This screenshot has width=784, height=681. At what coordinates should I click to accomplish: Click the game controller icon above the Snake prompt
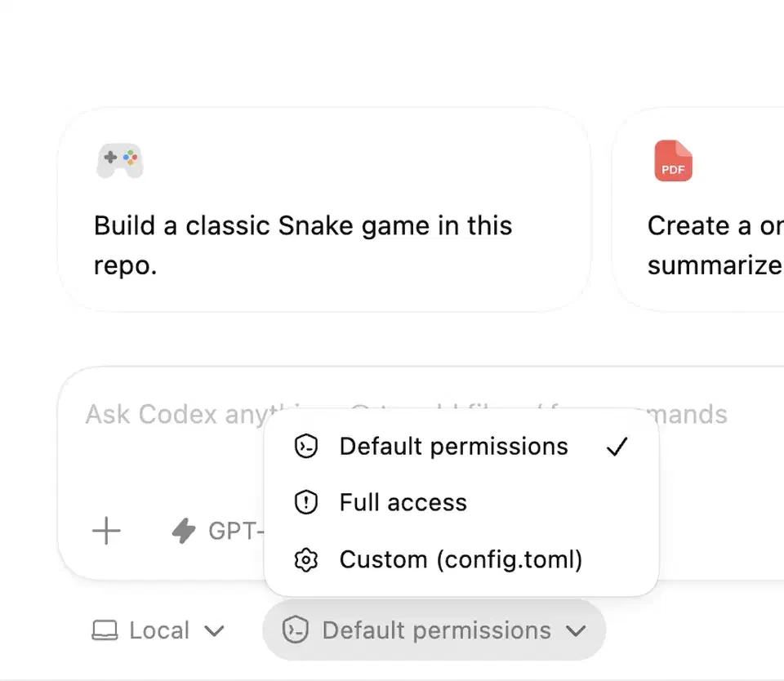(120, 161)
